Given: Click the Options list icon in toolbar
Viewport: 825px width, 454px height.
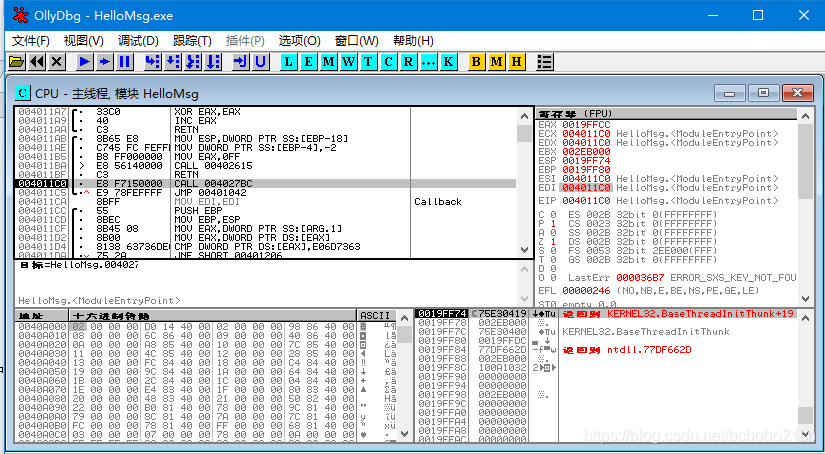Looking at the screenshot, I should coord(545,62).
